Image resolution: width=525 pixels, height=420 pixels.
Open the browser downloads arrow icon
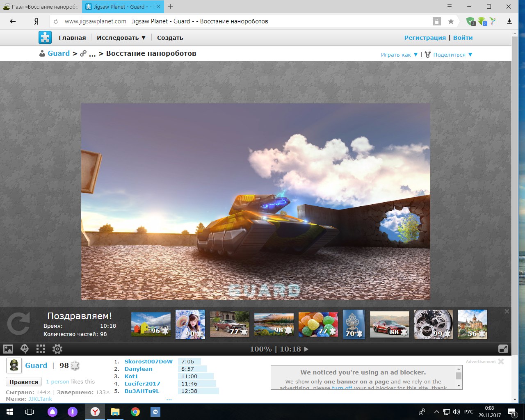click(x=509, y=21)
